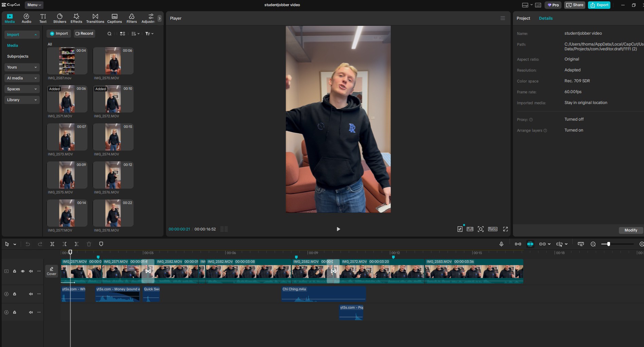The image size is (644, 347).
Task: Mute the main video track audio
Action: [31, 271]
